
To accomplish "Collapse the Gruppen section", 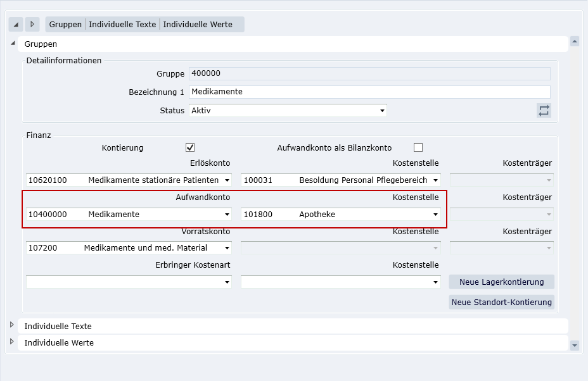I will coord(12,44).
